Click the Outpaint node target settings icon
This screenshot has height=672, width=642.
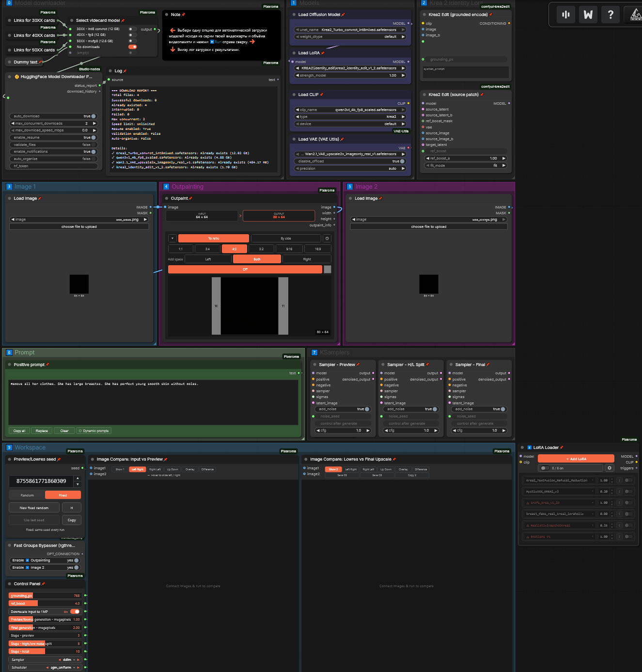click(327, 239)
